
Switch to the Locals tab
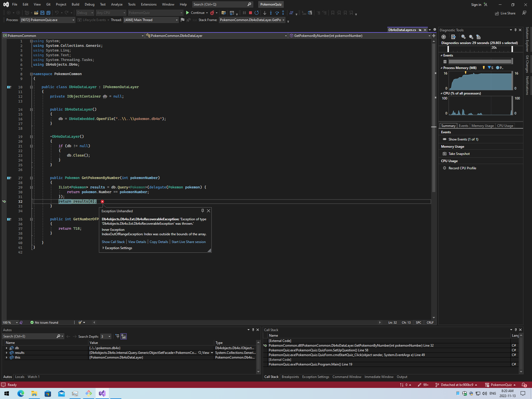(20, 377)
